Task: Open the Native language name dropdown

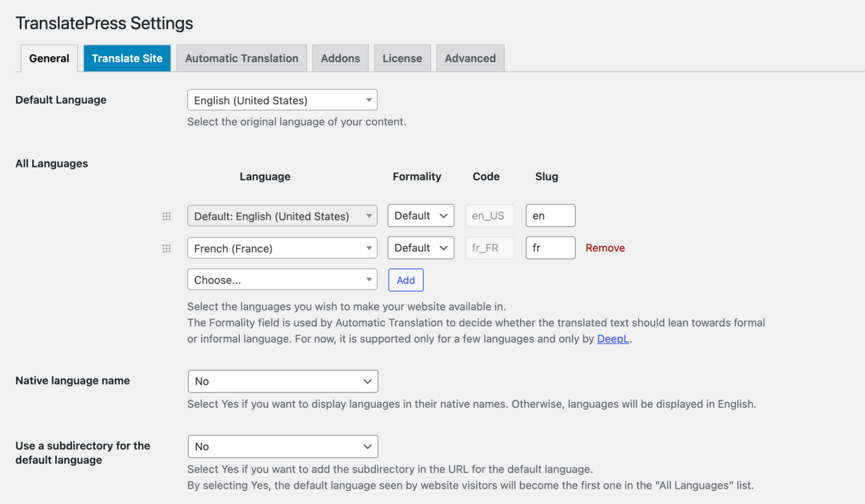Action: click(x=282, y=381)
